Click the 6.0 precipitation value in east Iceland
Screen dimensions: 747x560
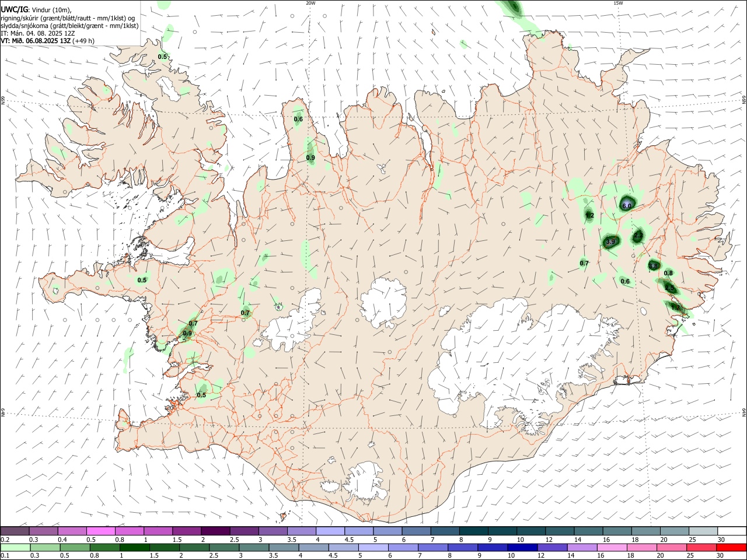627,206
